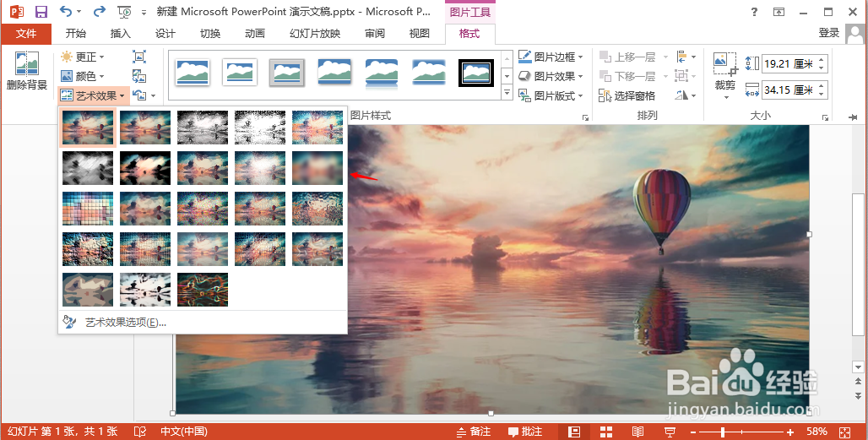Toggle the 批注 comments pane
The image size is (868, 440).
525,432
